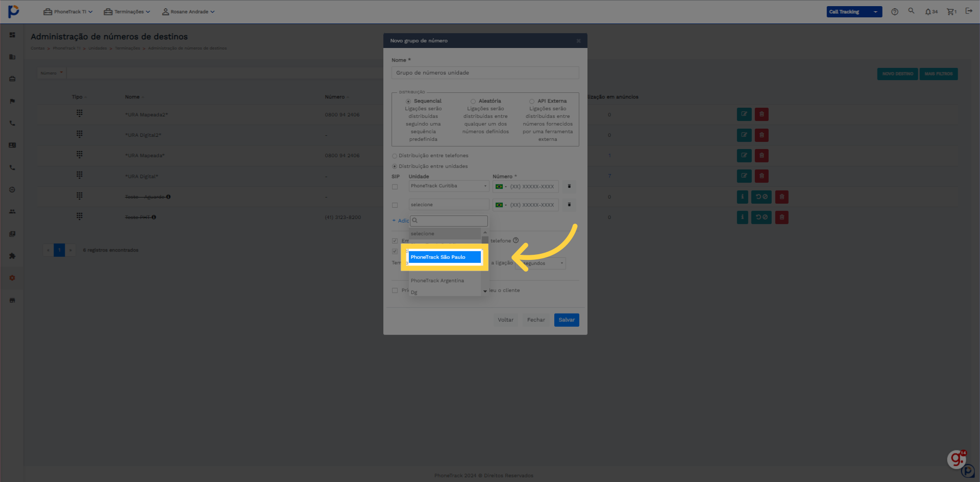
Task: Open PhoneTrack TI account menu
Action: pyautogui.click(x=68, y=12)
